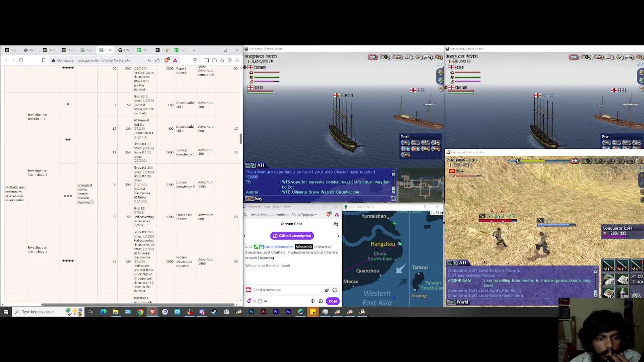Image resolution: width=644 pixels, height=362 pixels.
Task: Click "Found Map Hidden" table cell
Action: click(184, 217)
